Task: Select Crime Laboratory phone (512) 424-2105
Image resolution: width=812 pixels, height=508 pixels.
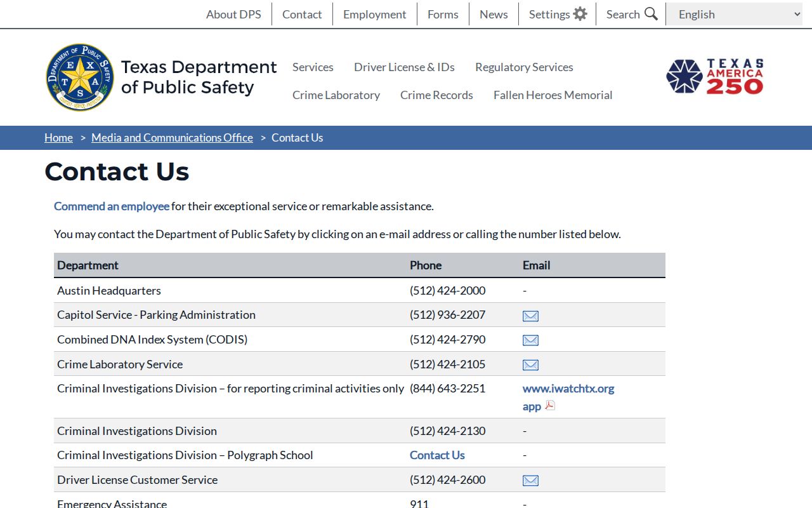Action: [x=448, y=364]
